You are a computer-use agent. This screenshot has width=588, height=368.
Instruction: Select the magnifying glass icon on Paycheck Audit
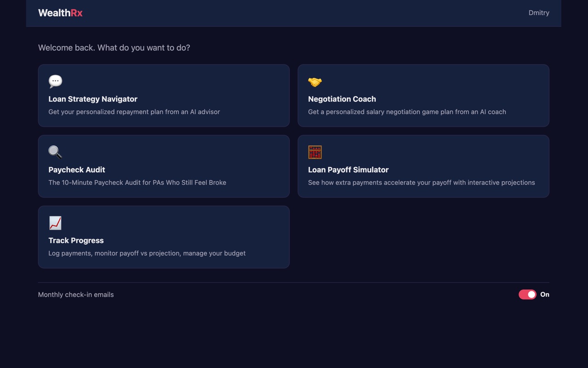(55, 152)
